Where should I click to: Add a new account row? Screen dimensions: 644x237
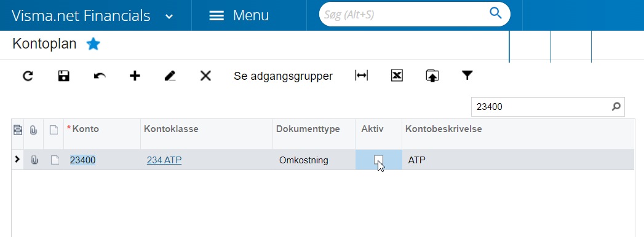coord(135,76)
